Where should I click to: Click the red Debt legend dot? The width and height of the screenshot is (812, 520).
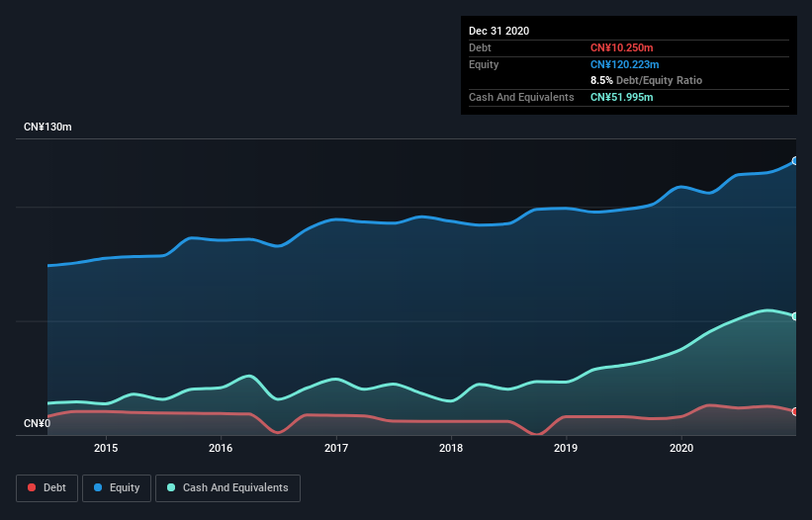pyautogui.click(x=32, y=487)
